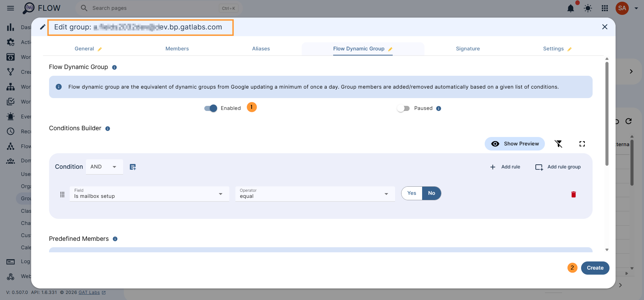Open the Log sidebar icon
The width and height of the screenshot is (644, 300).
[10, 261]
